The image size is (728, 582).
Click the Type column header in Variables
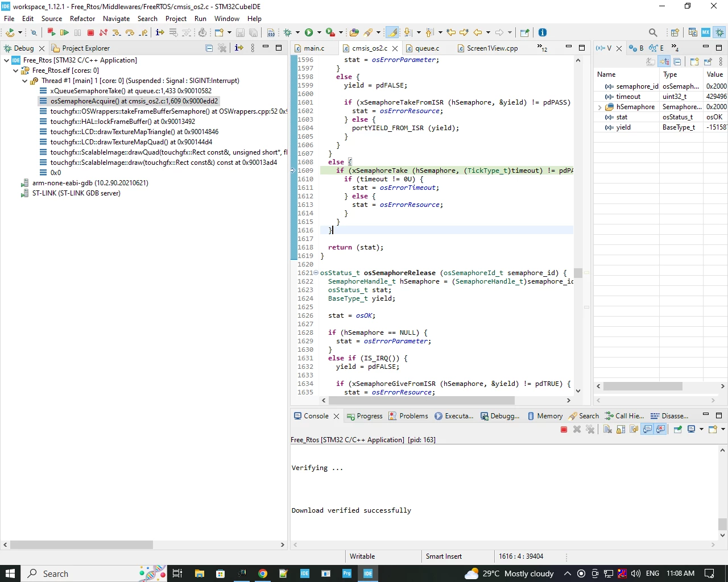click(681, 74)
